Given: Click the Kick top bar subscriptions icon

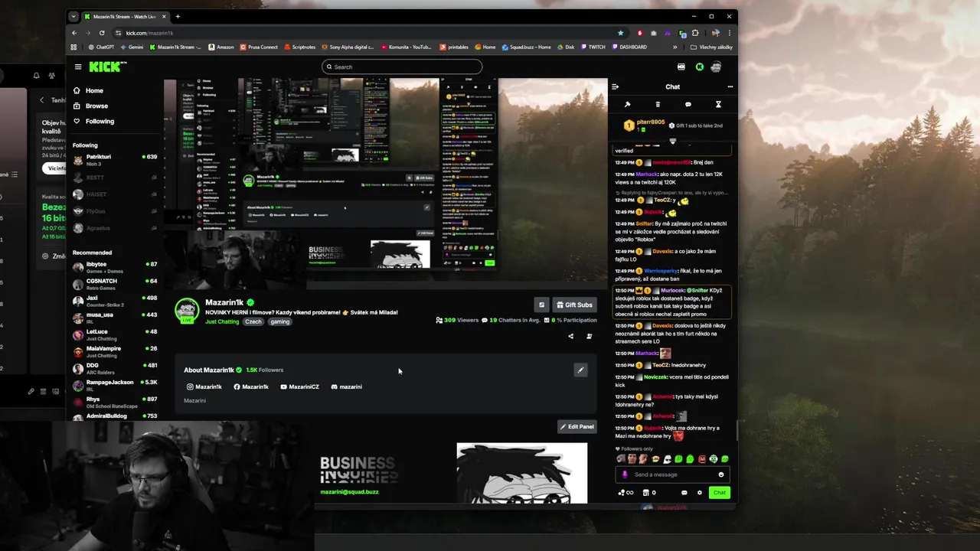Looking at the screenshot, I should [681, 67].
